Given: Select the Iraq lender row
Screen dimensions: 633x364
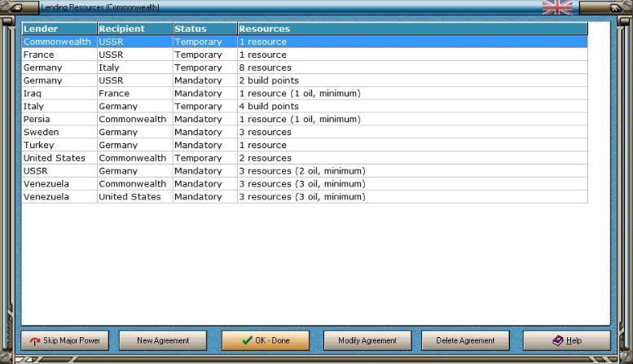Looking at the screenshot, I should [x=305, y=93].
